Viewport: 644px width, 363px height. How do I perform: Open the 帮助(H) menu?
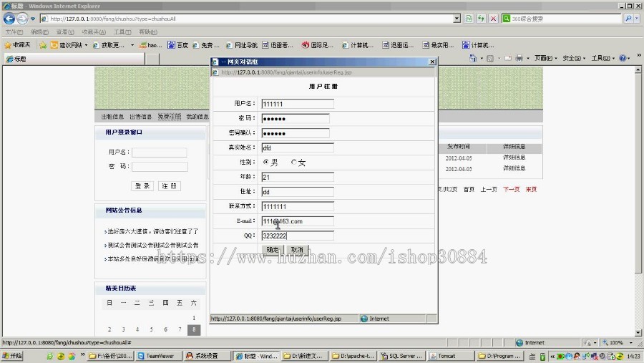148,32
